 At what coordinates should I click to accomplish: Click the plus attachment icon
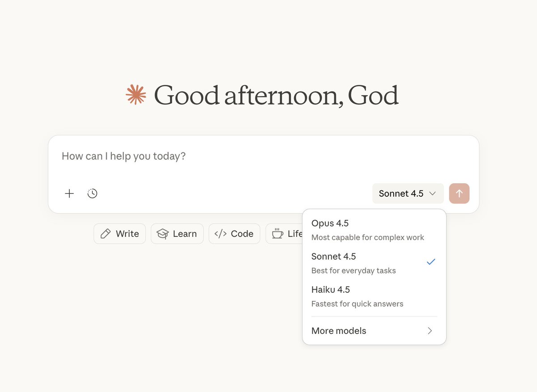click(x=69, y=194)
